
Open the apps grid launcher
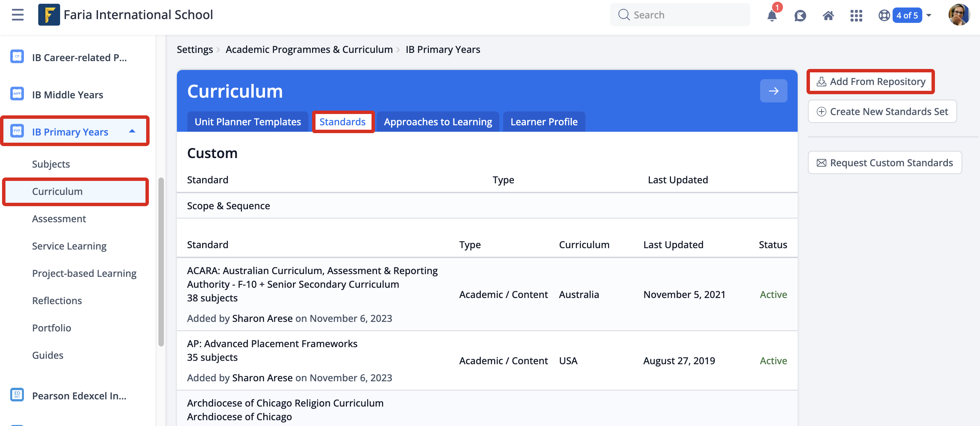pyautogui.click(x=856, y=15)
